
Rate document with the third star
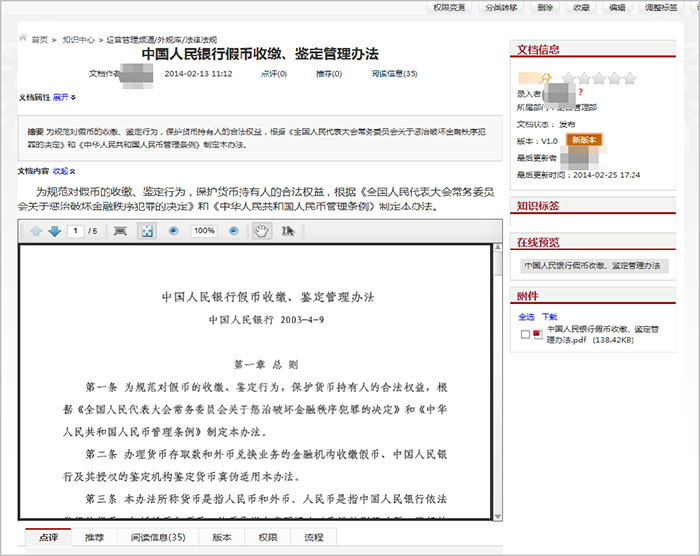599,79
